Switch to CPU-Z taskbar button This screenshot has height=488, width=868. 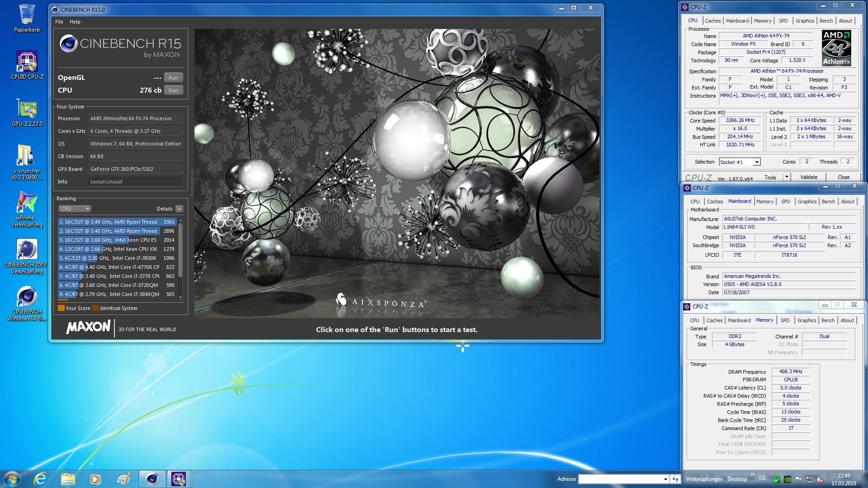[179, 479]
